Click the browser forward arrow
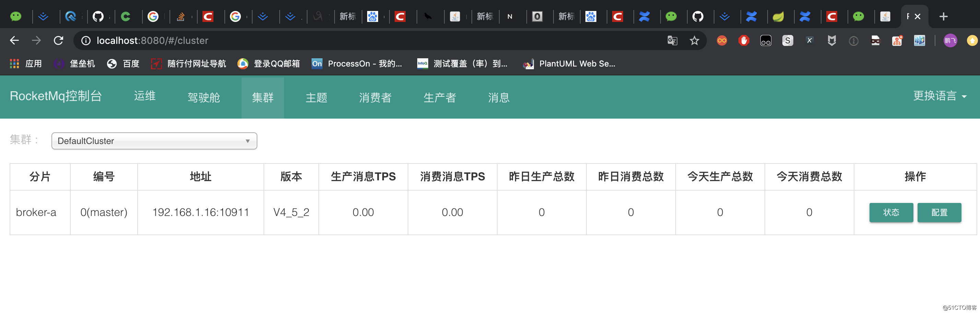 tap(36, 40)
